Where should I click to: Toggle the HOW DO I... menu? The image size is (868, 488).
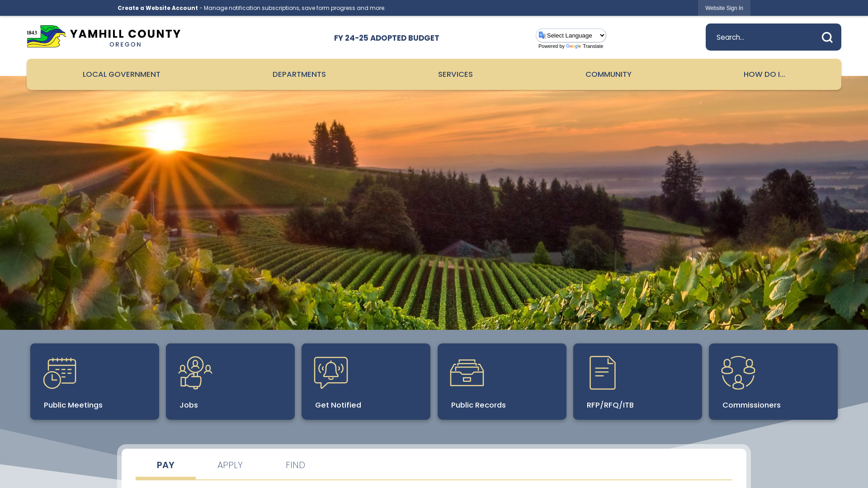click(764, 74)
